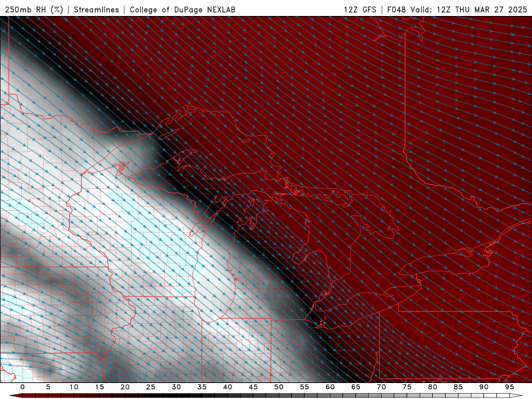Select the "Streamlines" label in header
This screenshot has height=399, width=532.
[96, 10]
